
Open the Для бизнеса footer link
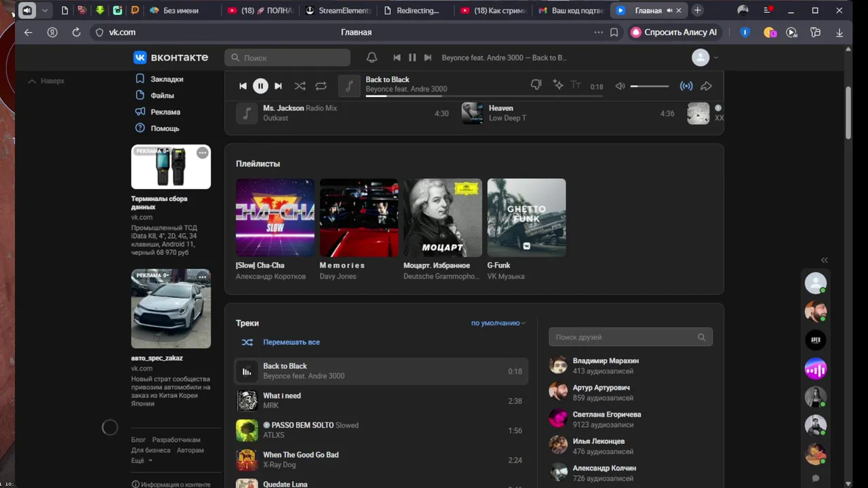(x=151, y=450)
